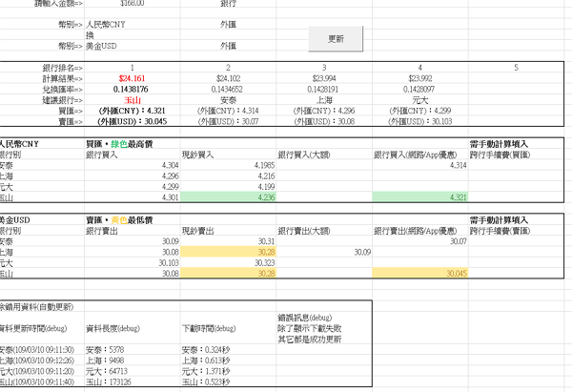Click the (外匯CNY):4.314 cell
The width and height of the screenshot is (572, 392).
pyautogui.click(x=228, y=111)
